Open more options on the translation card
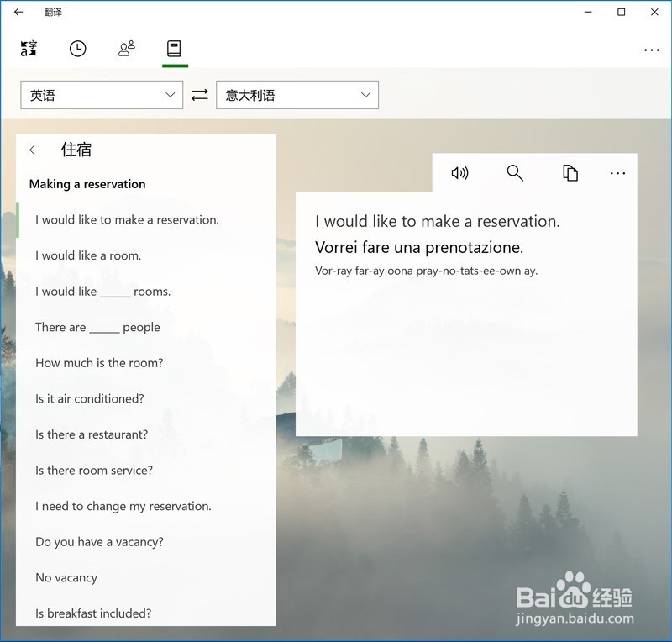This screenshot has width=672, height=642. [x=618, y=173]
